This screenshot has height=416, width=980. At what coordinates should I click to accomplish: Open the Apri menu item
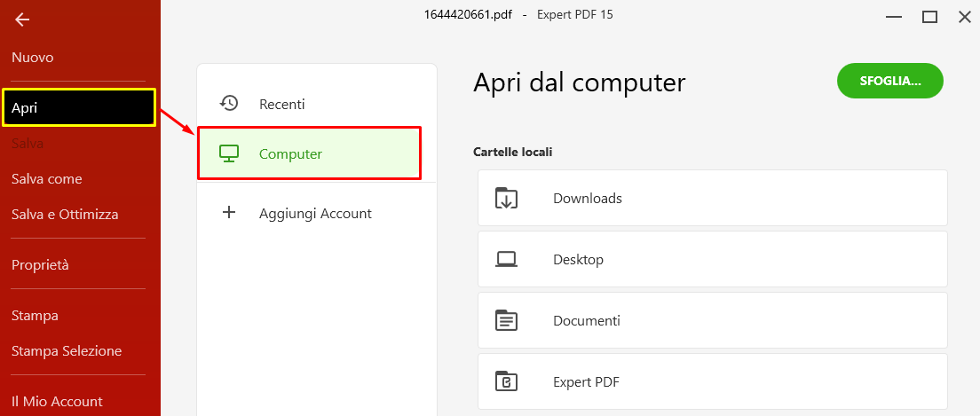(79, 108)
